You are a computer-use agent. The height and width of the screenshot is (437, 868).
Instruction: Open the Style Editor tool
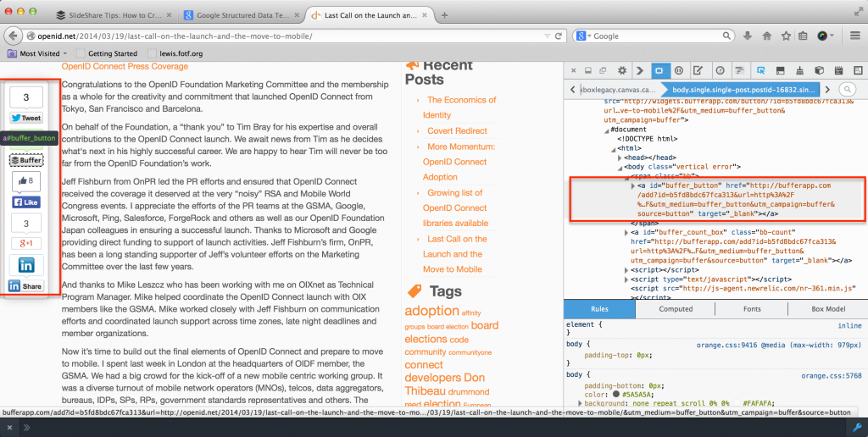coord(698,71)
